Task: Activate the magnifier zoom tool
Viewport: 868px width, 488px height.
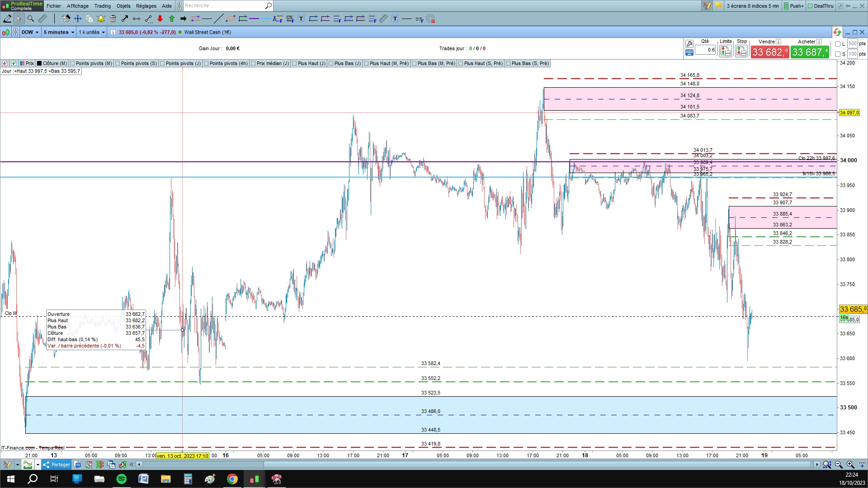Action: pyautogui.click(x=31, y=19)
